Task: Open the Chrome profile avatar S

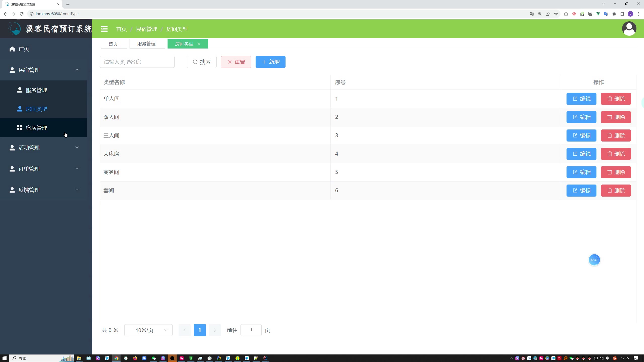Action: pos(630,14)
